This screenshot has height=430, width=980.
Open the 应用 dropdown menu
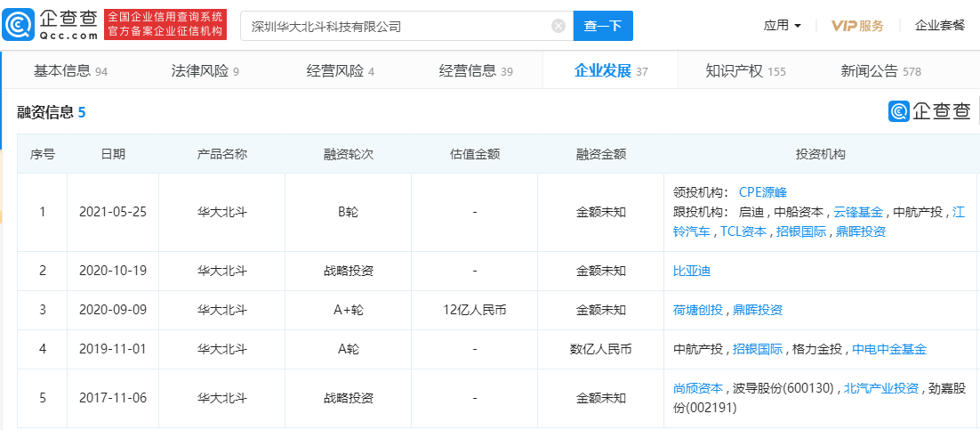pos(783,26)
